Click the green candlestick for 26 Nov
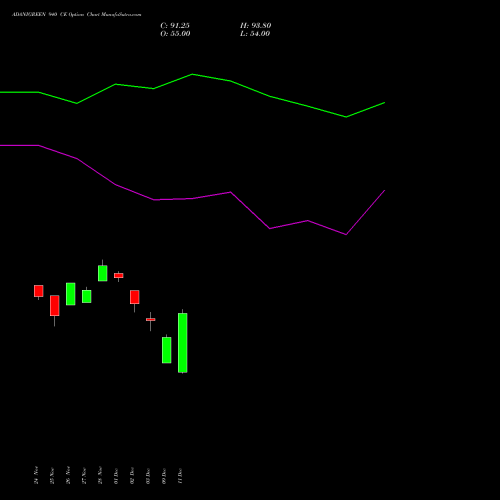 click(x=71, y=294)
